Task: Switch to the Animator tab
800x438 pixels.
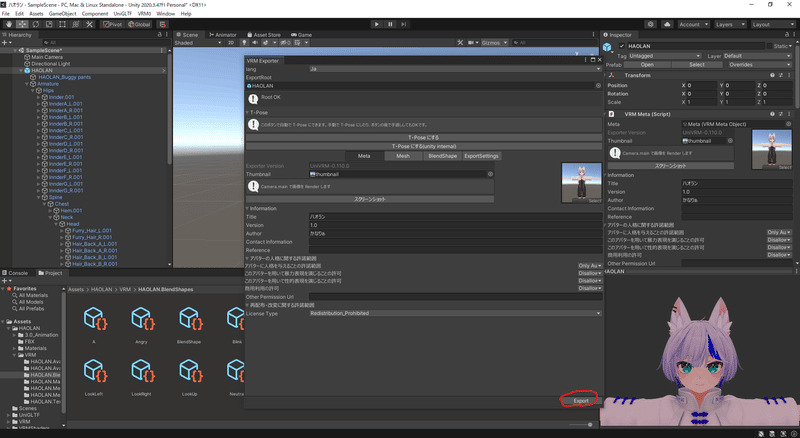Action: (222, 35)
